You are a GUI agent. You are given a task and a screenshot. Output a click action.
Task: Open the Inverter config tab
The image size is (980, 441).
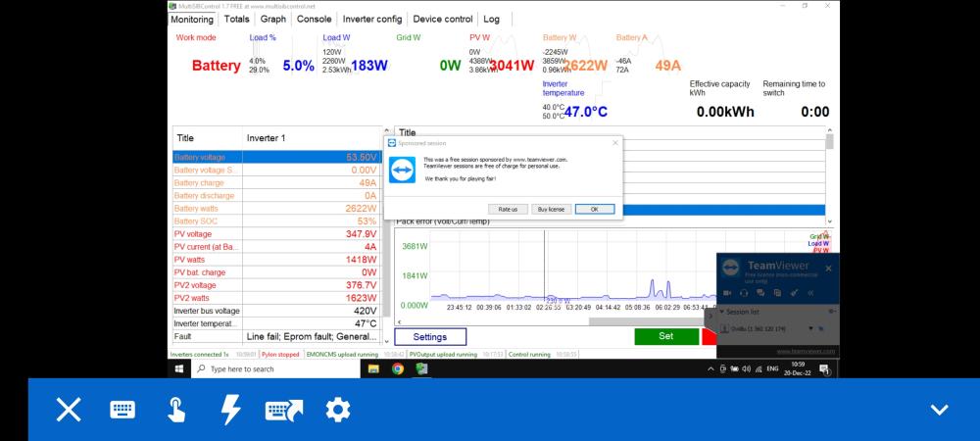pyautogui.click(x=371, y=20)
